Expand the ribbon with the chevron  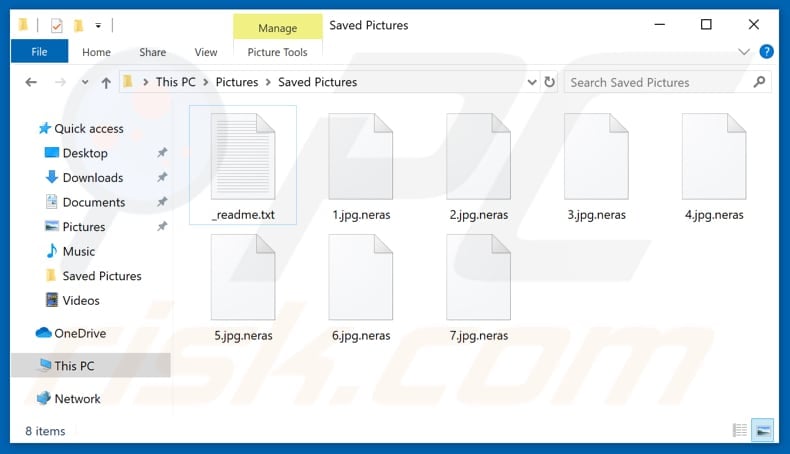point(744,51)
